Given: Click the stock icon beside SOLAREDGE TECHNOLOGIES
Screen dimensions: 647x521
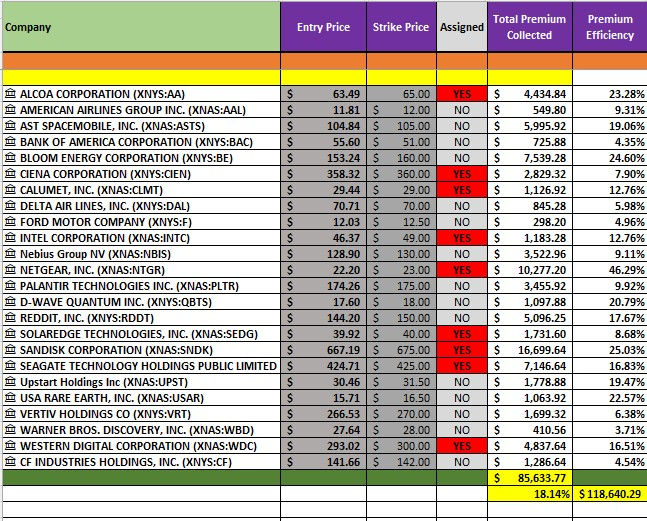Looking at the screenshot, I should pyautogui.click(x=10, y=334).
